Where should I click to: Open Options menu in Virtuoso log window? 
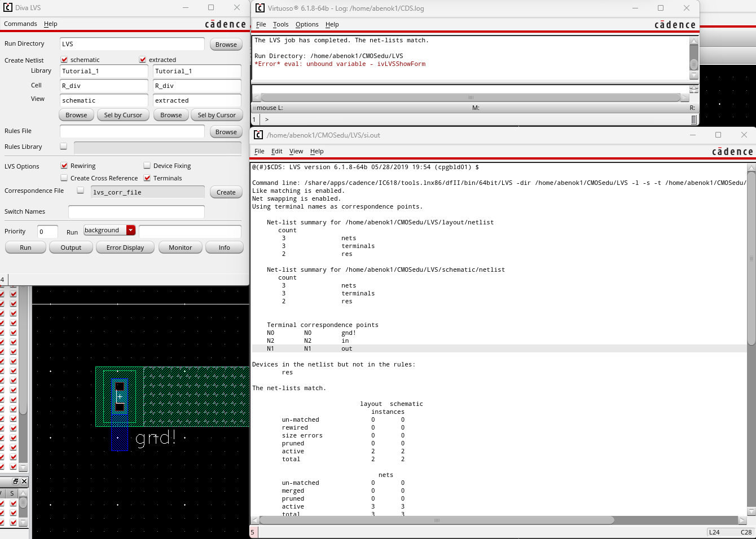307,24
